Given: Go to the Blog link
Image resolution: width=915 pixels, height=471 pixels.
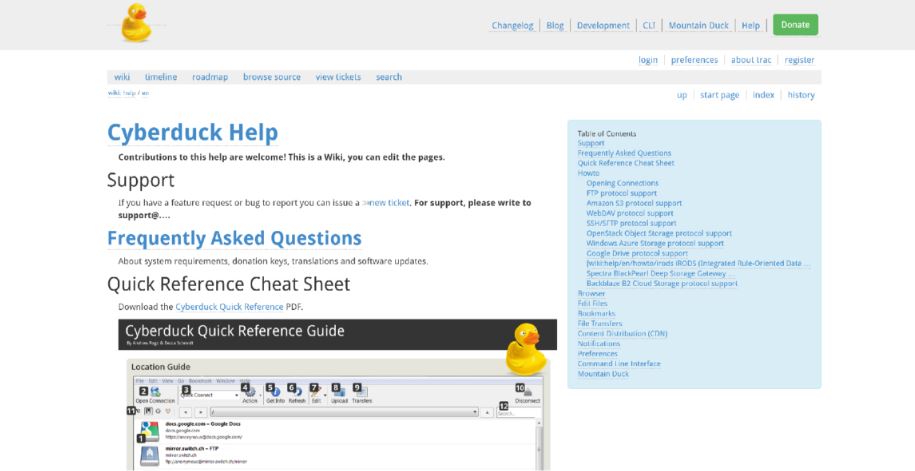Looking at the screenshot, I should 555,25.
